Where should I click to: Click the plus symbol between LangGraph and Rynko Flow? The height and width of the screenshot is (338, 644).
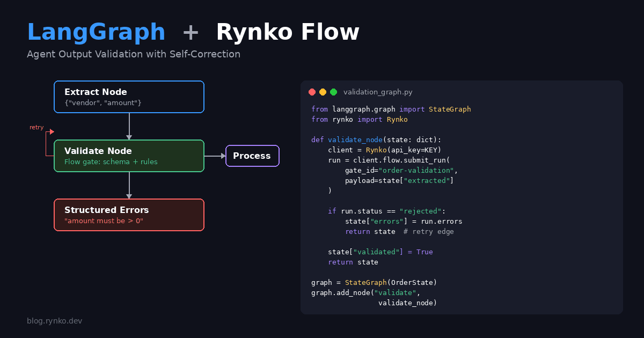[x=191, y=32]
